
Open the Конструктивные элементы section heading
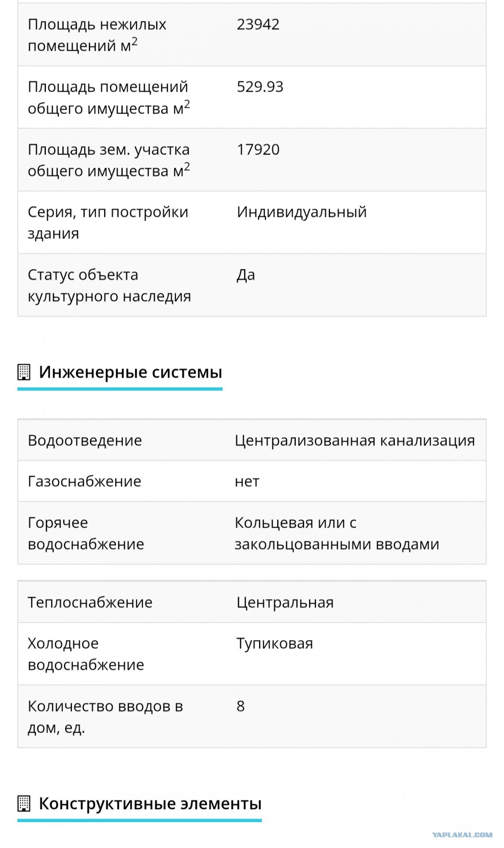point(150,803)
